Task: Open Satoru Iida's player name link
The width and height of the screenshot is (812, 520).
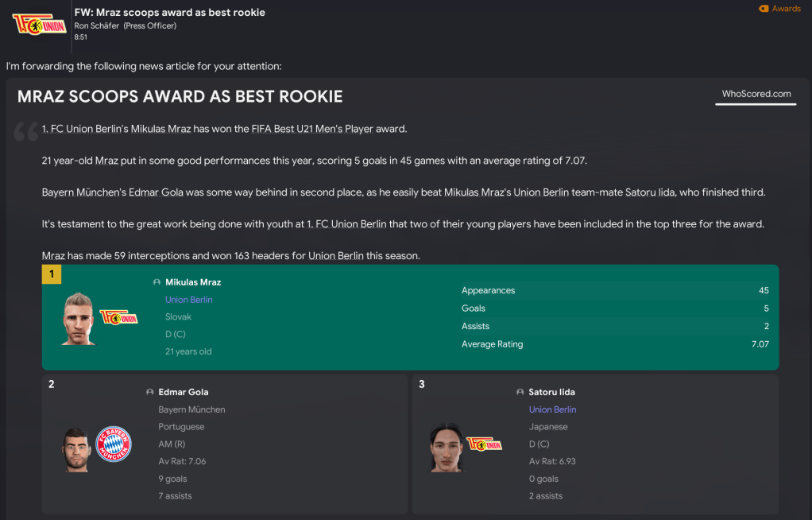Action: 551,392
